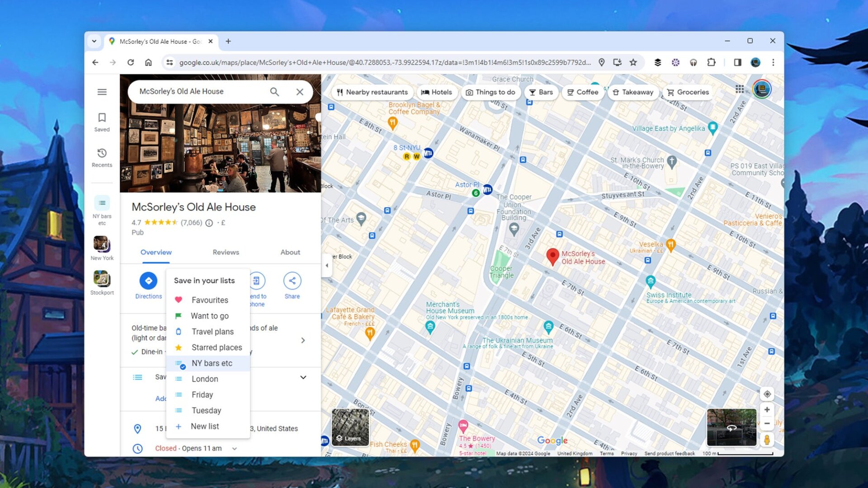Expand the saved list chevron
The image size is (868, 488).
click(303, 377)
